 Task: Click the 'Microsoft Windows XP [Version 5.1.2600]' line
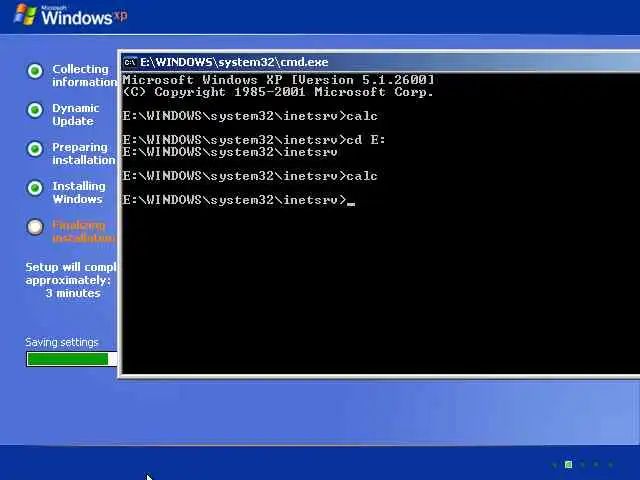[278, 80]
